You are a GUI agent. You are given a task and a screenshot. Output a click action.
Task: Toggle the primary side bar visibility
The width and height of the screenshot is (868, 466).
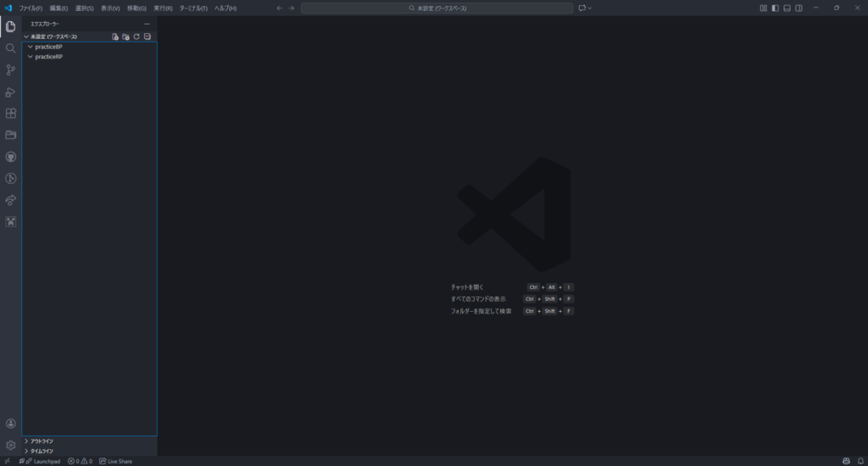[x=775, y=8]
